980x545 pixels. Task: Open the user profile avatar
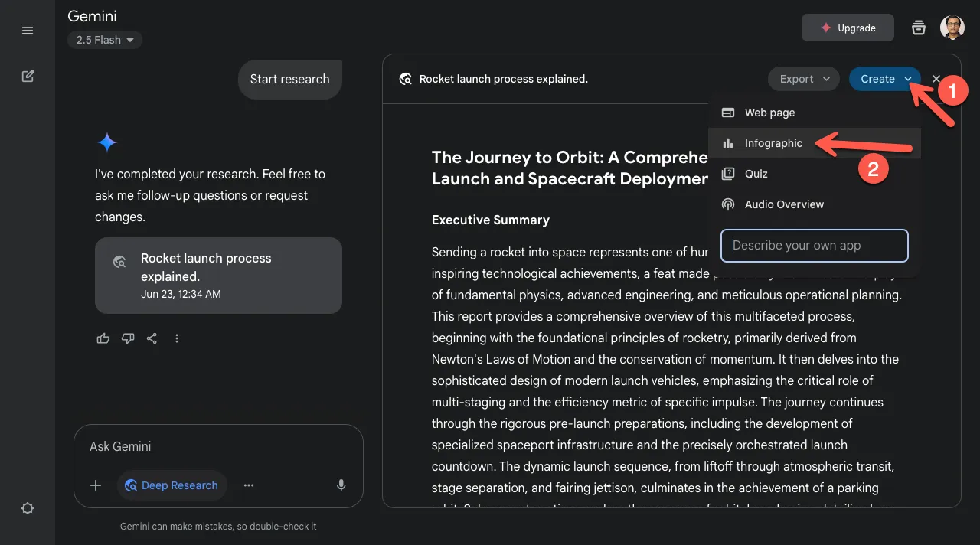pyautogui.click(x=952, y=28)
